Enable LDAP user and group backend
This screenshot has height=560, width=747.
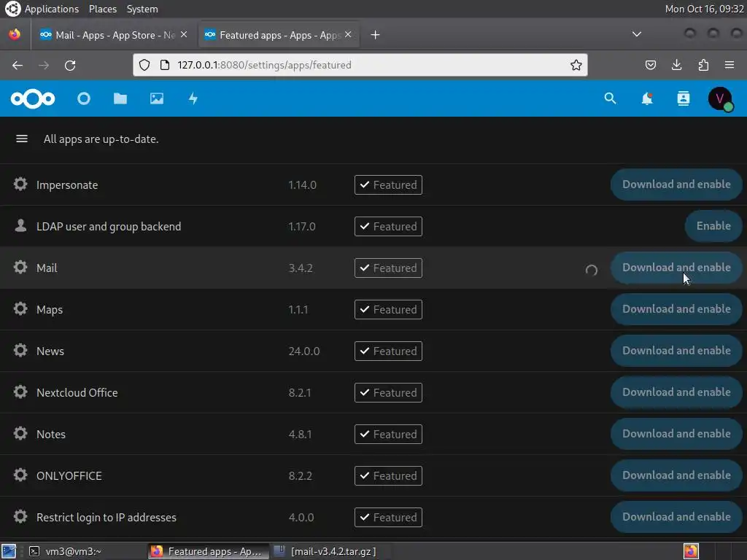[713, 226]
